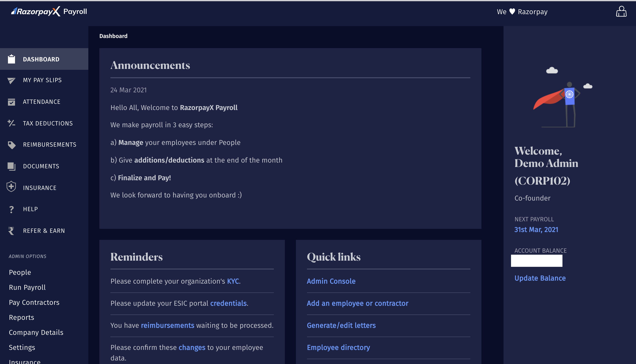The width and height of the screenshot is (636, 364).
Task: Click the ACCOUNT BALANCE label
Action: point(540,250)
